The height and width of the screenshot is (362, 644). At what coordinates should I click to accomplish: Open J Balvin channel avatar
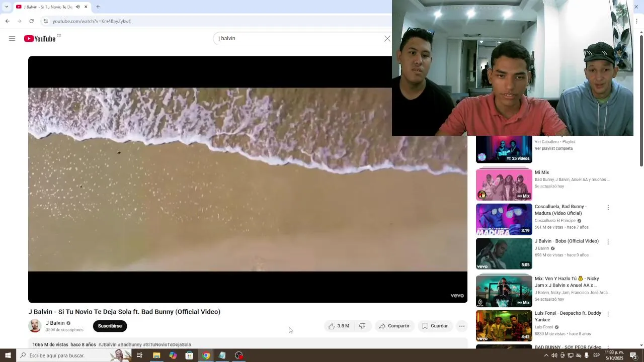[35, 326]
